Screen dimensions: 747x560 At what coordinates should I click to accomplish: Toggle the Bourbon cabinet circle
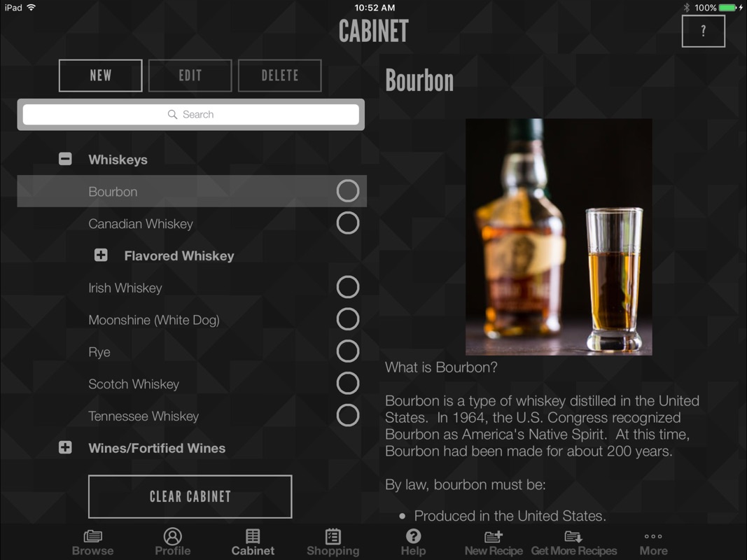click(348, 191)
